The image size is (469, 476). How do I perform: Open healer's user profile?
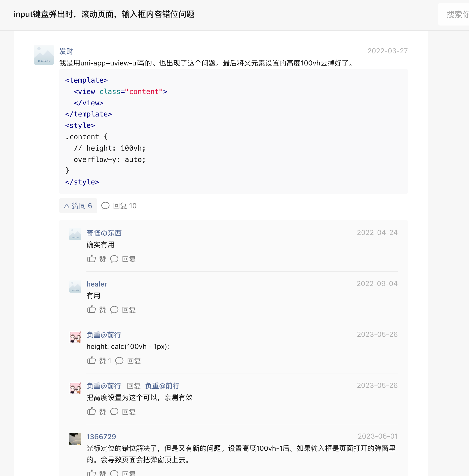pos(97,284)
